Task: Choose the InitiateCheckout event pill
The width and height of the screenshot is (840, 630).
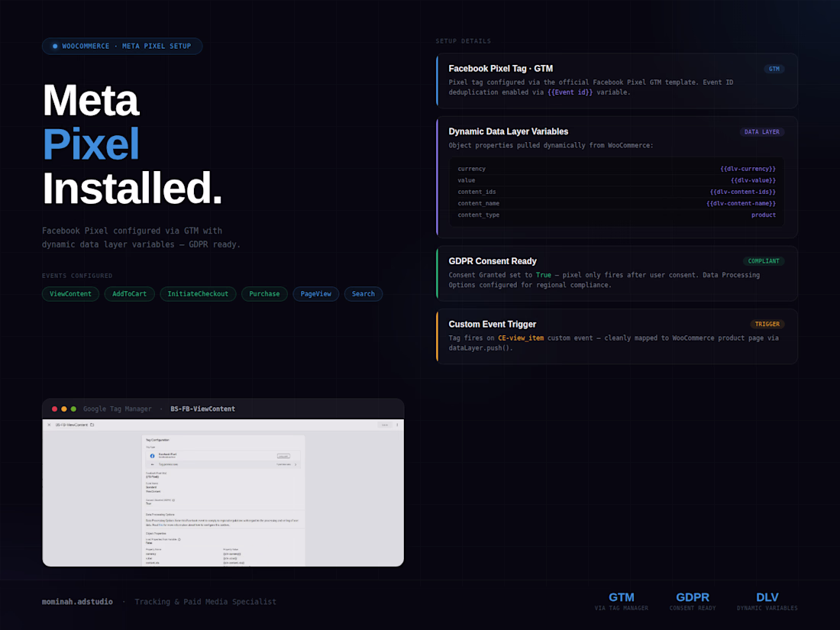Action: pyautogui.click(x=199, y=294)
